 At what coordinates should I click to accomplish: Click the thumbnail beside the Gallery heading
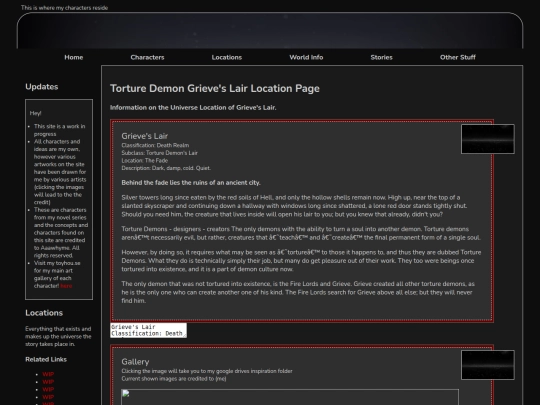(x=488, y=365)
